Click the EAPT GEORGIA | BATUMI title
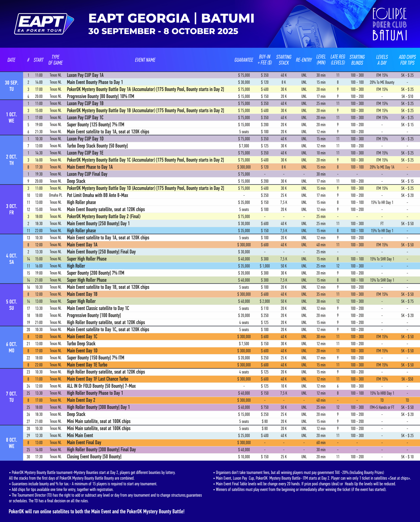The width and height of the screenshot is (420, 522). click(x=171, y=18)
